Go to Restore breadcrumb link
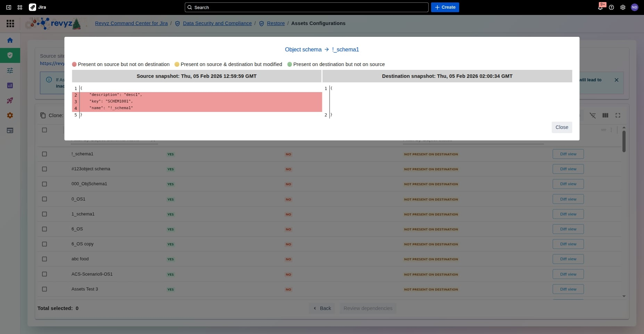The image size is (644, 334). tap(275, 23)
